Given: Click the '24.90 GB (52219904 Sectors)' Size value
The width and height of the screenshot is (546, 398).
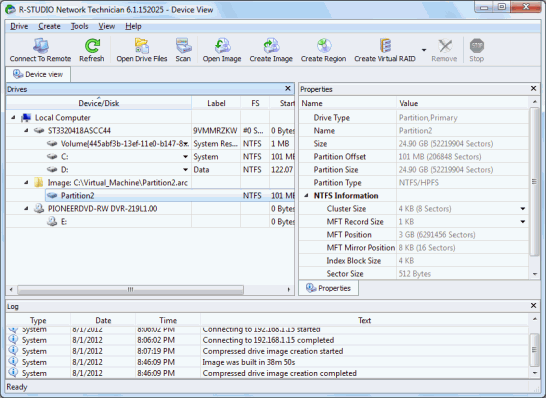Looking at the screenshot, I should pyautogui.click(x=446, y=143).
